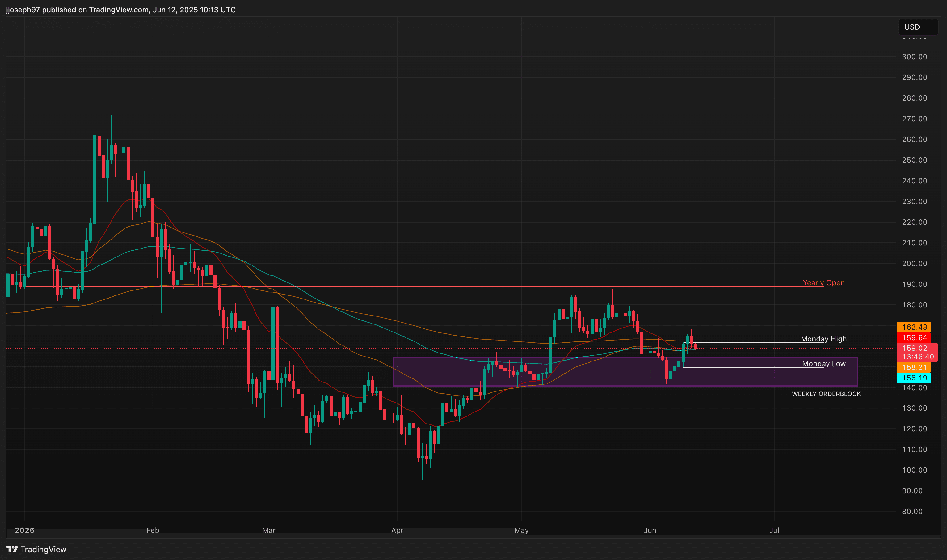The image size is (947, 560).
Task: Click the Jul label on time axis
Action: click(x=774, y=530)
